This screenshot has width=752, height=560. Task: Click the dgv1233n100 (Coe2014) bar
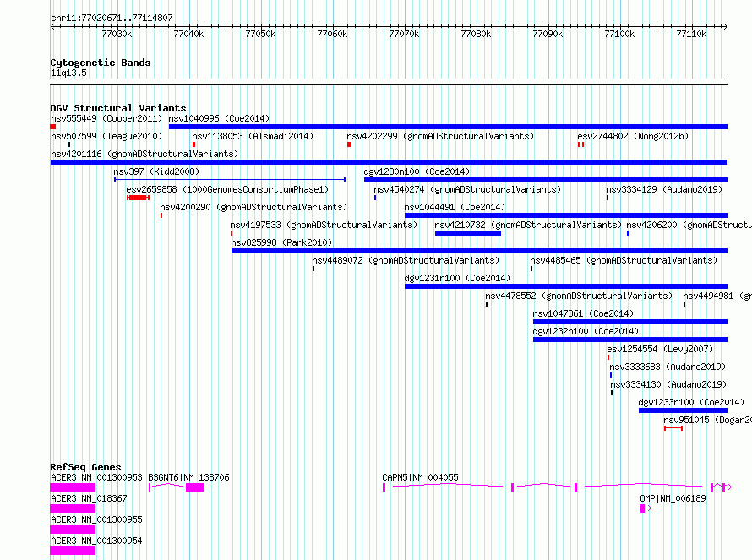[x=684, y=410]
